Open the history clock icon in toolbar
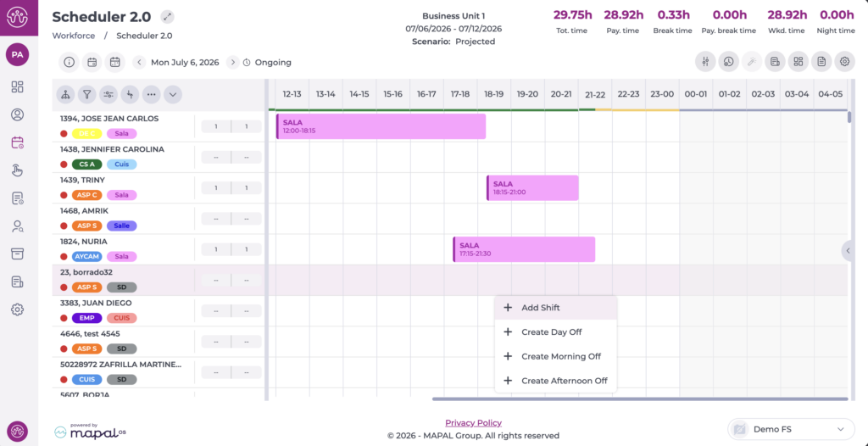 click(x=728, y=62)
